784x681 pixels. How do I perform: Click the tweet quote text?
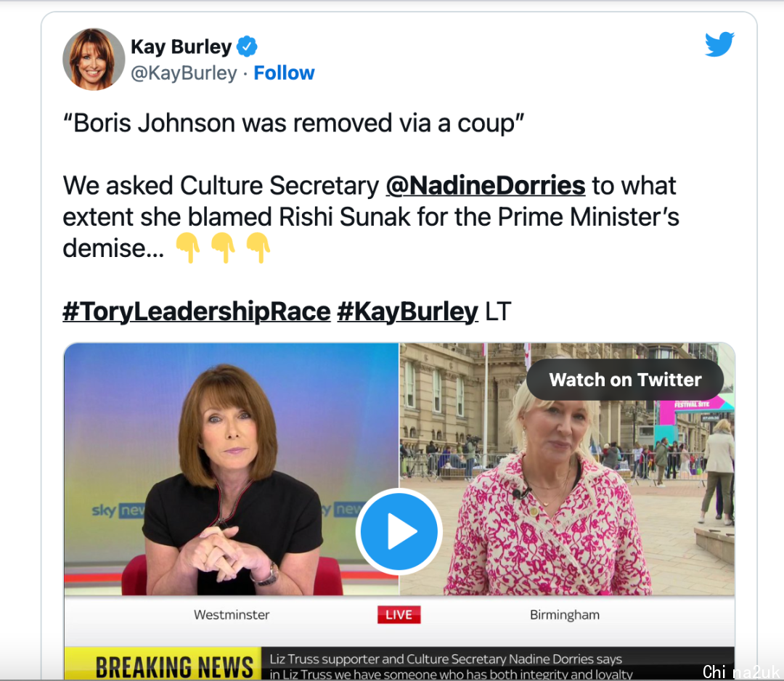point(293,123)
